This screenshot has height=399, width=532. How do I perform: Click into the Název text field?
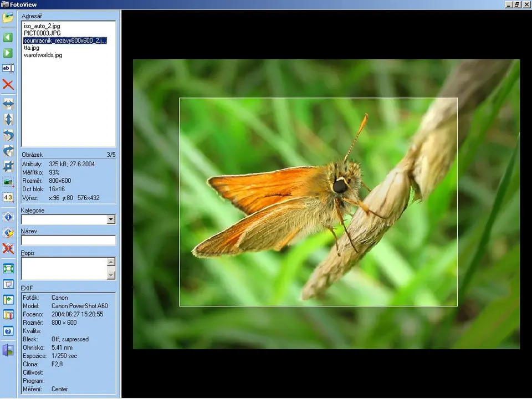click(x=68, y=241)
